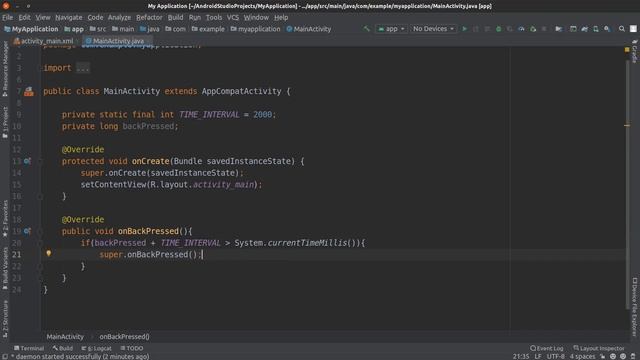640x360 pixels.
Task: Click the 21:35 line-column indicator
Action: [x=521, y=356]
